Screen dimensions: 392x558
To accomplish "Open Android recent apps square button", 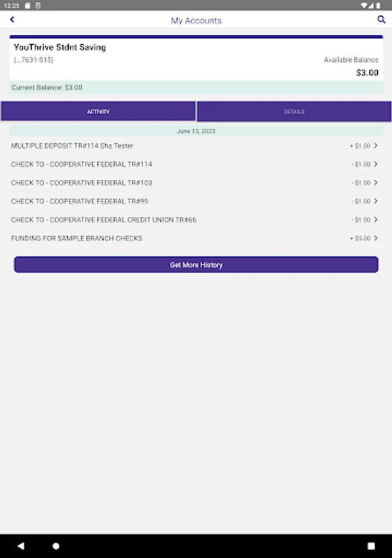I will coord(371,546).
